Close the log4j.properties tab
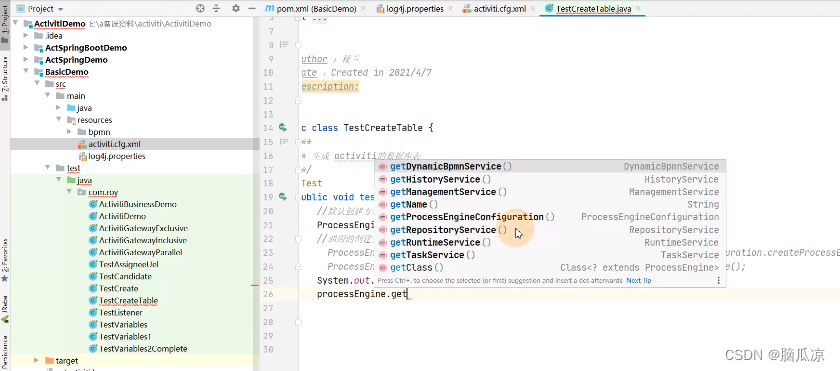The image size is (840, 371). [450, 9]
